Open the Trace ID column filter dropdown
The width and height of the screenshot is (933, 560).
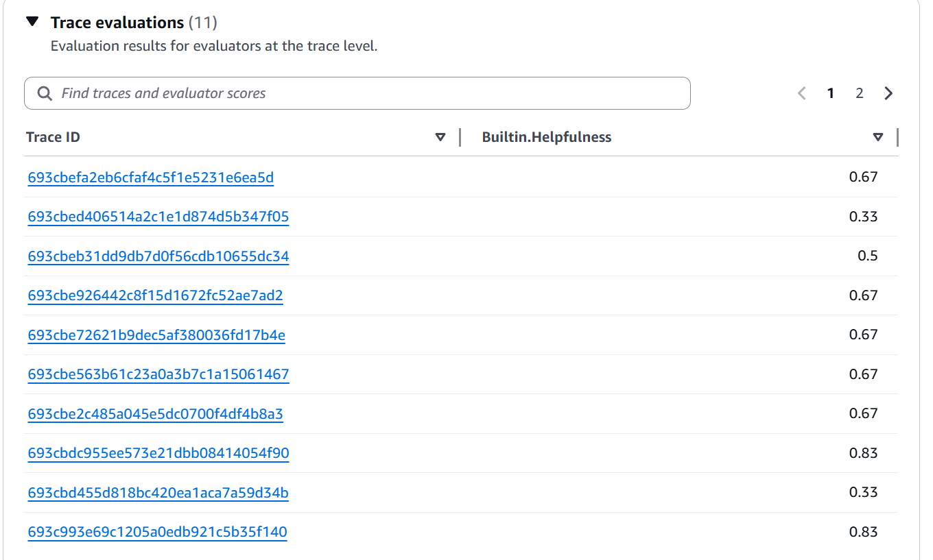click(441, 137)
